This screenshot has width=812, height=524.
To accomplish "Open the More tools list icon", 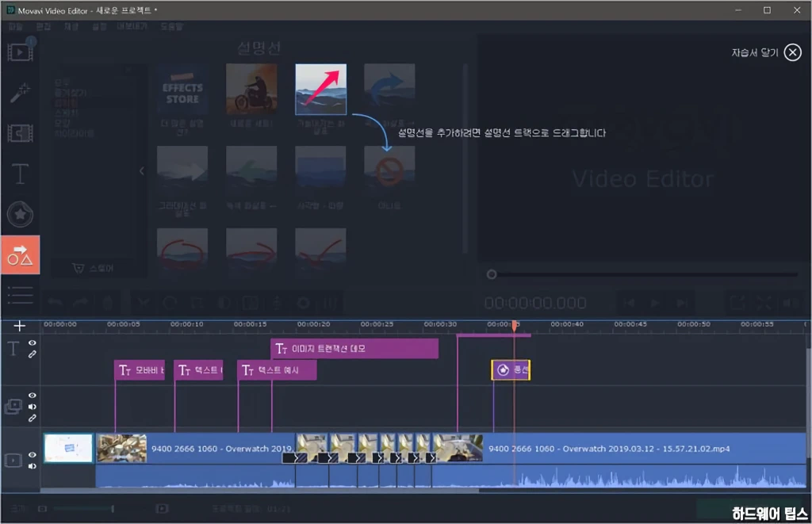I will [x=20, y=295].
